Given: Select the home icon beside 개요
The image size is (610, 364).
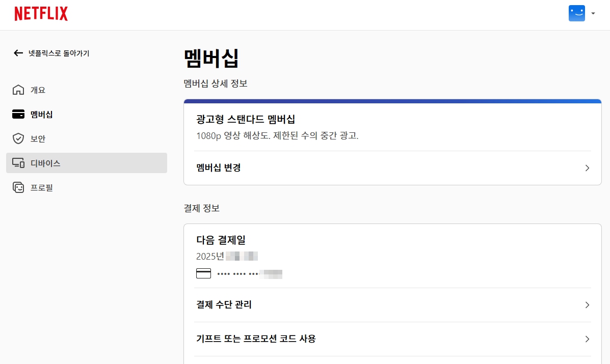Looking at the screenshot, I should tap(17, 90).
